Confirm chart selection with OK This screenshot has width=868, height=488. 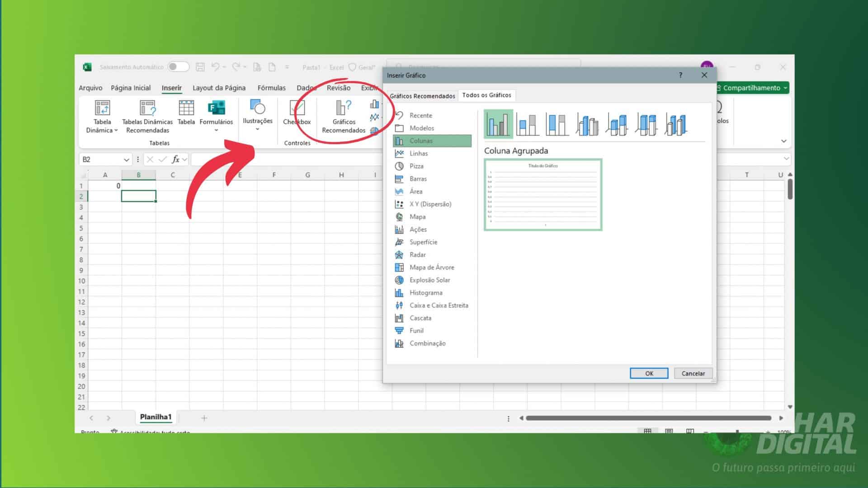649,373
